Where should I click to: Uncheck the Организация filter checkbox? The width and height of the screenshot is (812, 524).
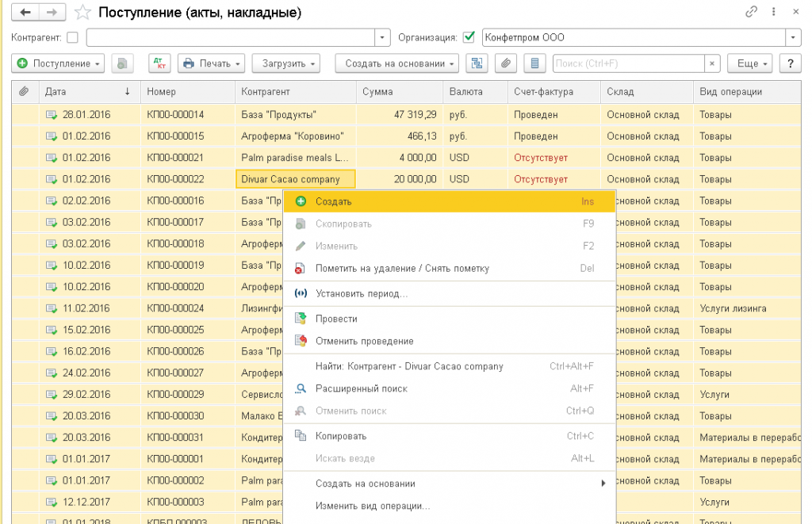coord(469,37)
